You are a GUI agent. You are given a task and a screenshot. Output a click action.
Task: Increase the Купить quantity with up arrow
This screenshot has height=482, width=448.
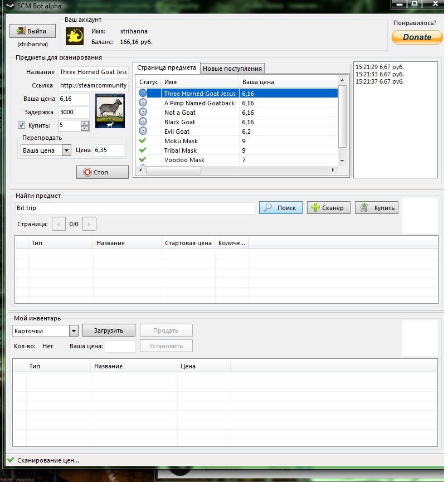85,123
